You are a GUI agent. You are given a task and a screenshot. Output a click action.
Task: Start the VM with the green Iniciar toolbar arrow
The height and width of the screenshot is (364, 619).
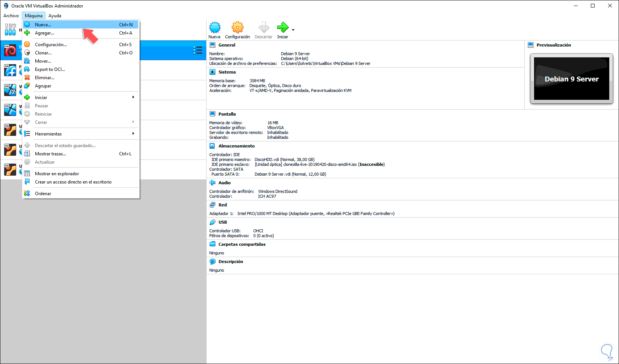point(282,27)
